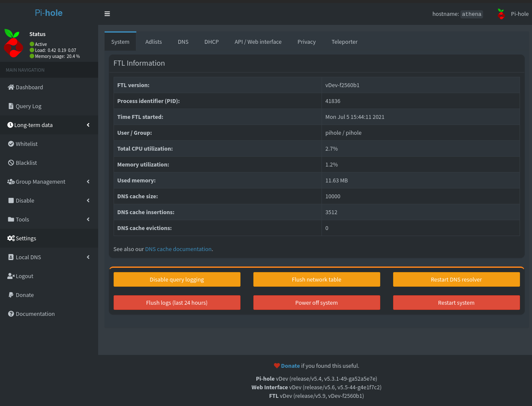Select the Logout menu item

point(49,276)
